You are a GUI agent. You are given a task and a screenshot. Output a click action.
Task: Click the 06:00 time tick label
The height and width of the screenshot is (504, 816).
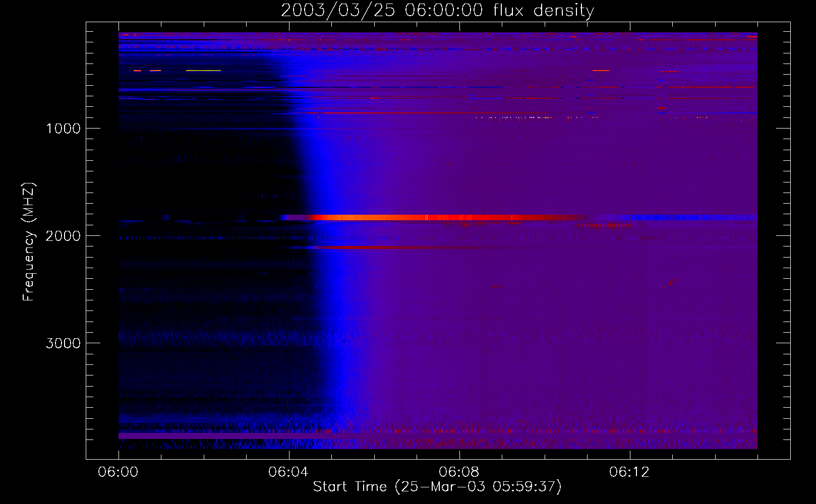pos(119,472)
